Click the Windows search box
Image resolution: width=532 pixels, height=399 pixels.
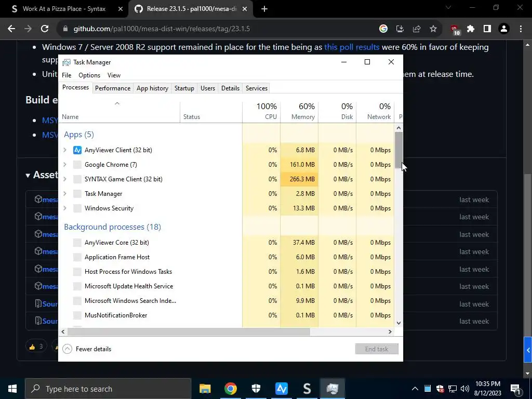pos(108,389)
